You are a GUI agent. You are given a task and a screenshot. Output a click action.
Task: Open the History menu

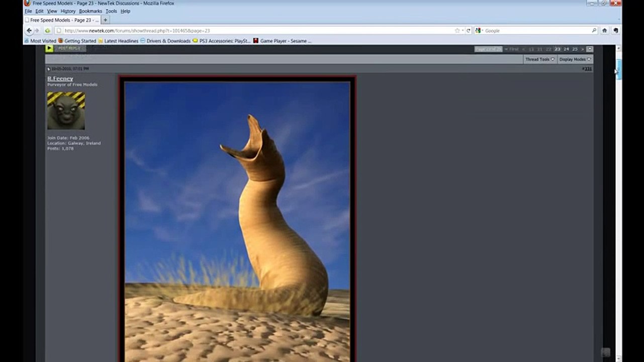coord(68,11)
